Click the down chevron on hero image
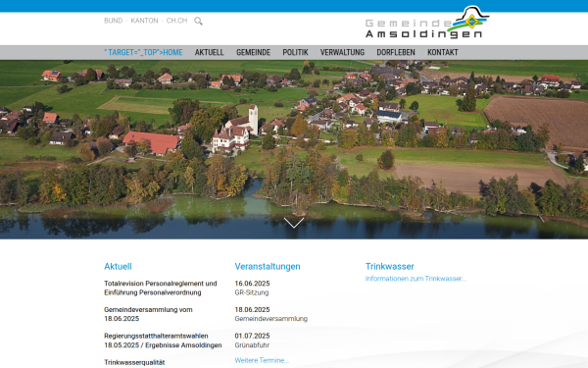The image size is (588, 368). pos(294,223)
